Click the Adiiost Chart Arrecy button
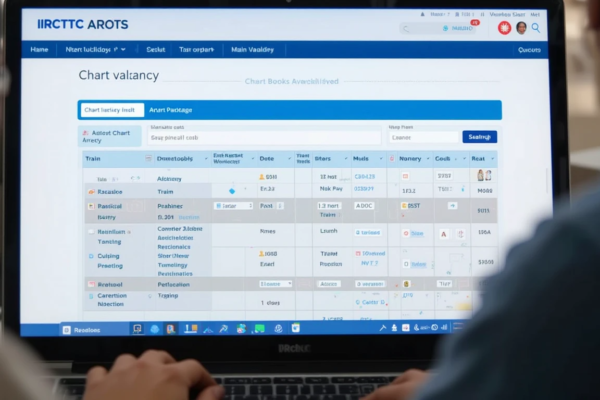 click(x=110, y=136)
